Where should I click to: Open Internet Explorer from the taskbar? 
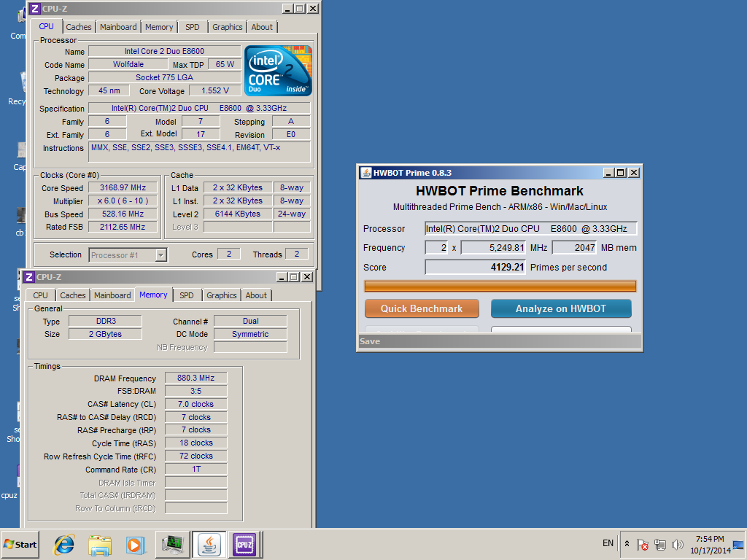pos(64,544)
